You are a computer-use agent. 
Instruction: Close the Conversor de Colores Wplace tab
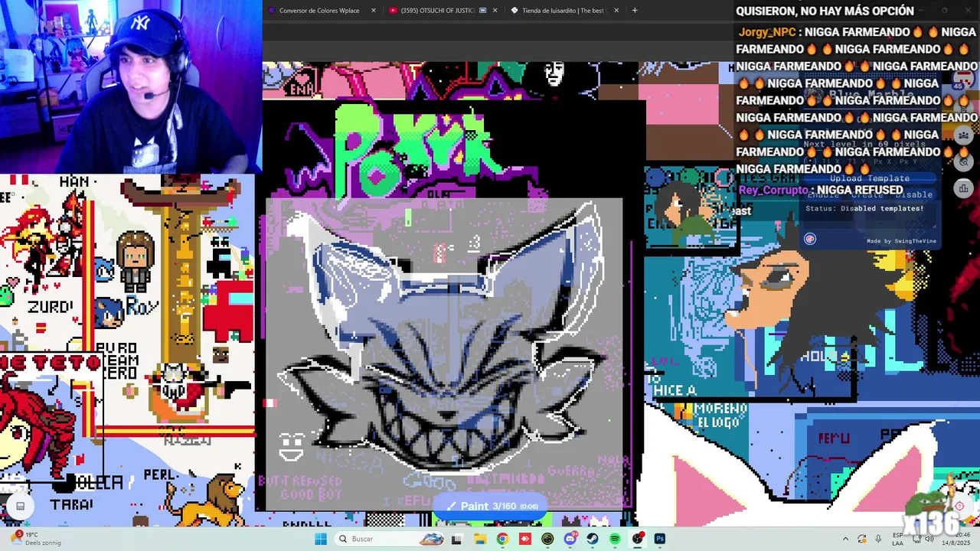374,11
